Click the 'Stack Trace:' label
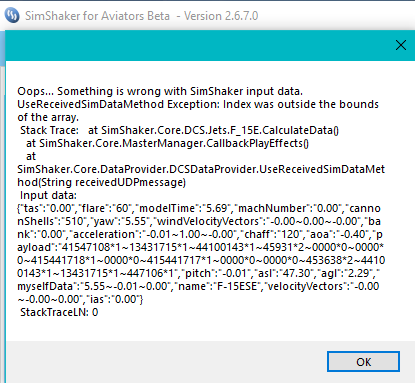Viewport: 415px width, 383px height. point(49,130)
